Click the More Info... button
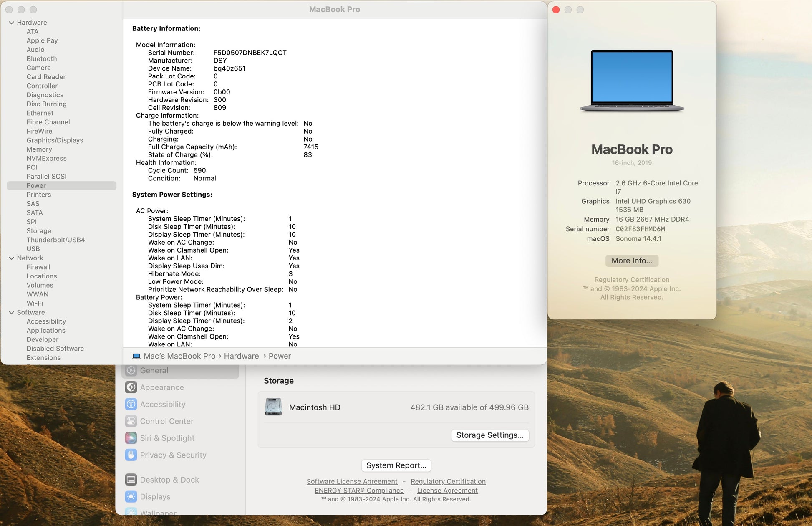812x526 pixels. [x=631, y=260]
